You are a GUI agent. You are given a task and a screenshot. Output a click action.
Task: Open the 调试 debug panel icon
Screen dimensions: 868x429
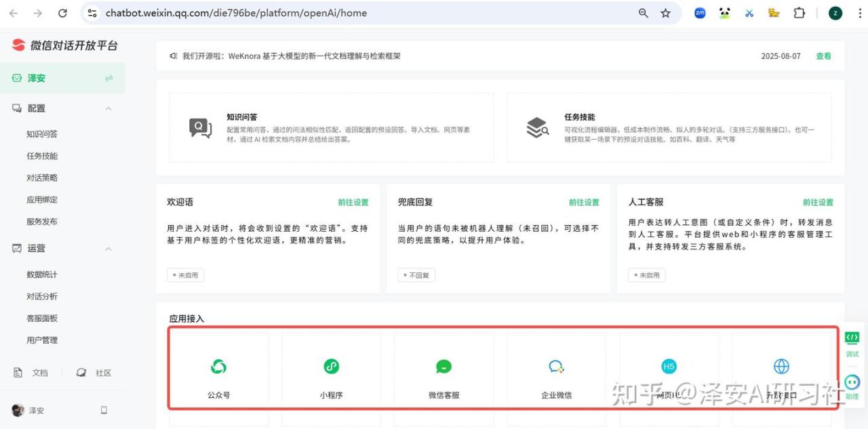[852, 338]
